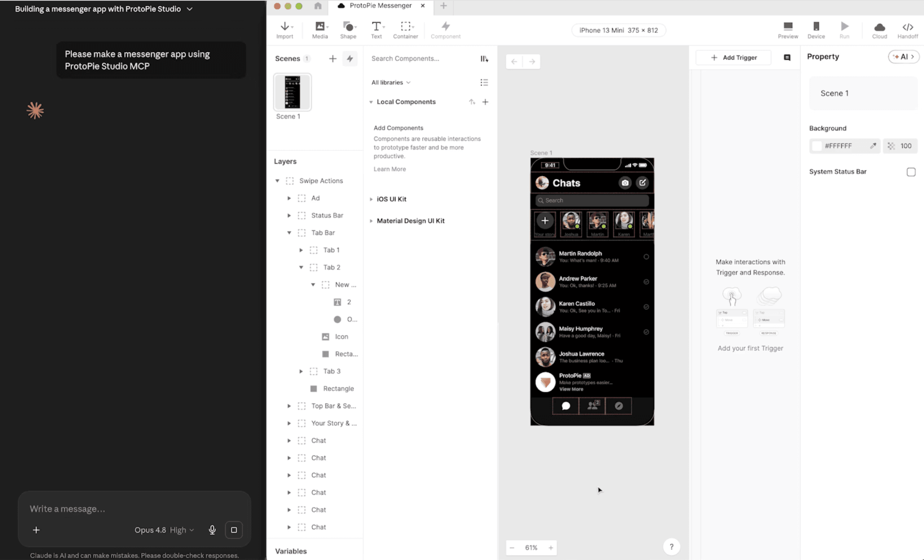
Task: Expand the Ad layer group
Action: (x=289, y=198)
